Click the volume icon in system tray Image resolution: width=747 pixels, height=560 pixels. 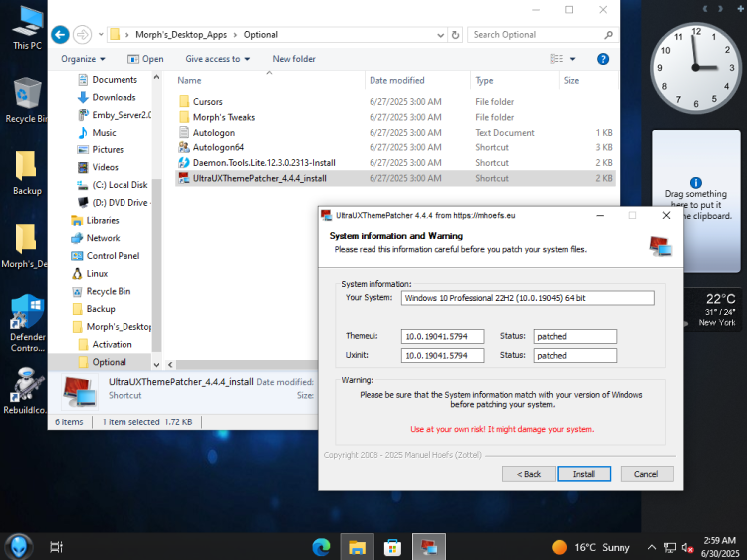[x=687, y=548]
